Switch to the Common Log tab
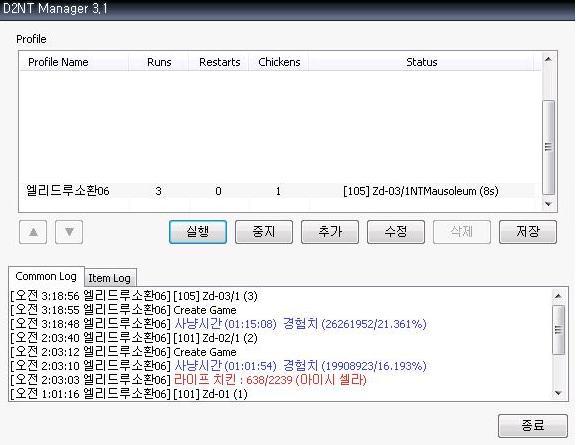The height and width of the screenshot is (445, 584). [46, 277]
